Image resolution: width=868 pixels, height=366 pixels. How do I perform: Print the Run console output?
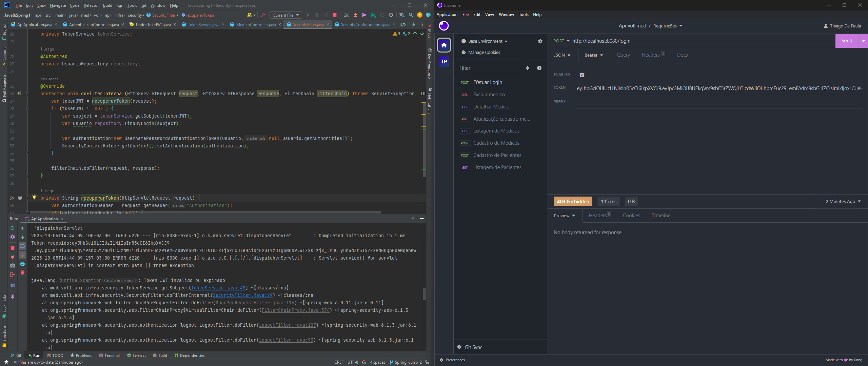click(22, 264)
